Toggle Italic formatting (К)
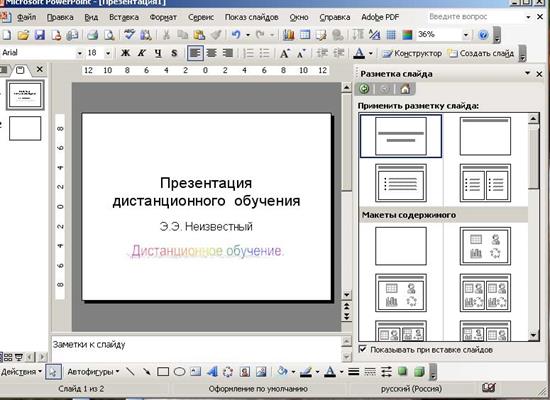The height and width of the screenshot is (400, 550). 142,53
